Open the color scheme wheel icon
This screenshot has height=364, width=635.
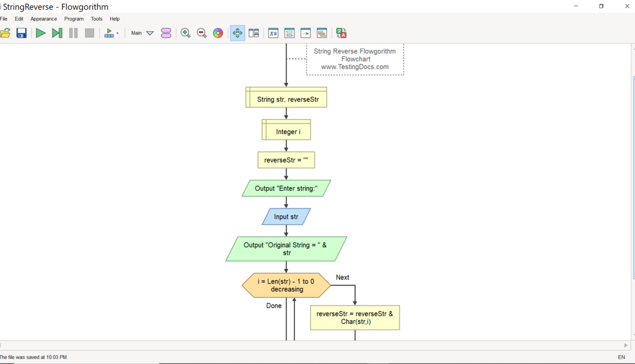[218, 33]
